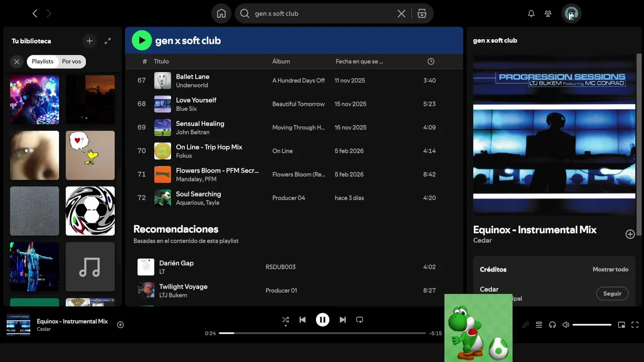Screen dimensions: 644x362
Task: Select track Ballet Lane
Action: point(193,76)
